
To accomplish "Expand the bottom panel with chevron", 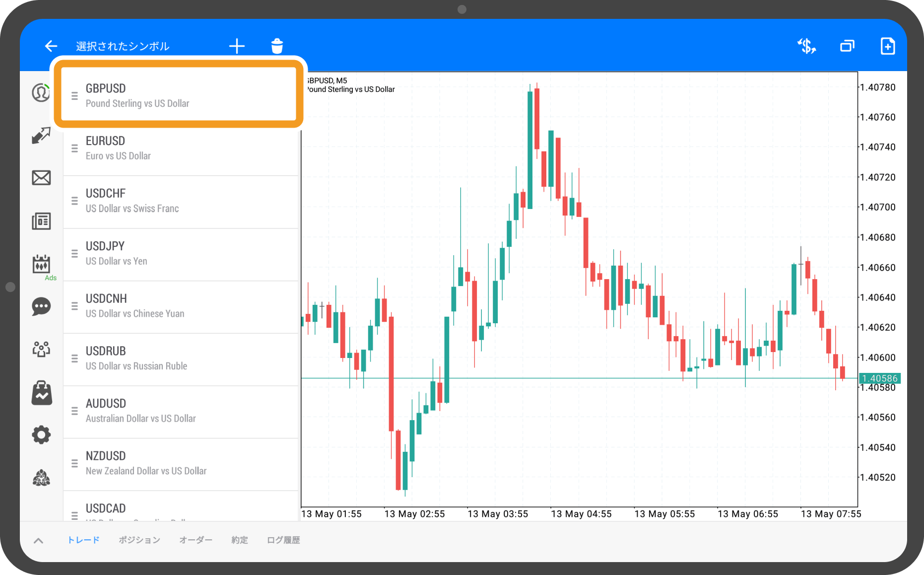I will [38, 541].
